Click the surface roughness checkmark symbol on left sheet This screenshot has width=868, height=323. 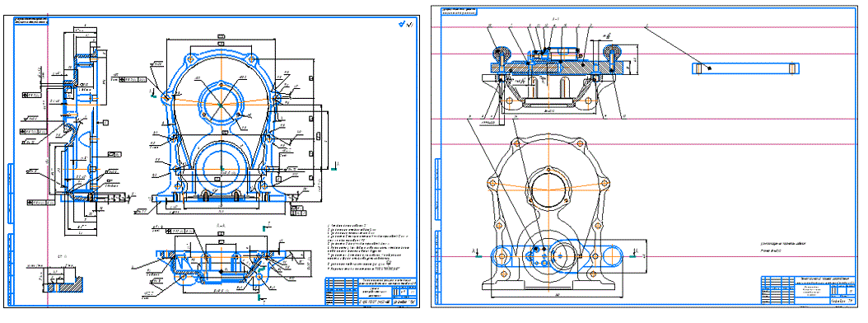coord(405,25)
